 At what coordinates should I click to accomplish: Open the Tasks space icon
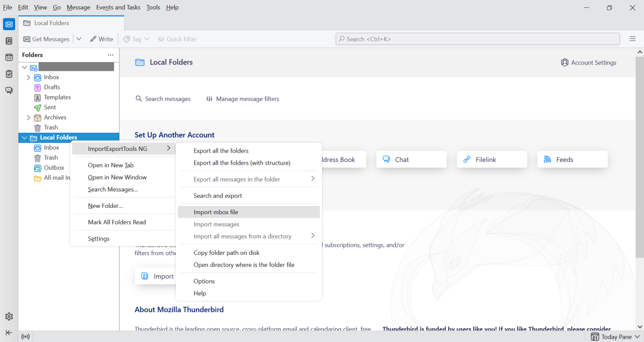(9, 74)
